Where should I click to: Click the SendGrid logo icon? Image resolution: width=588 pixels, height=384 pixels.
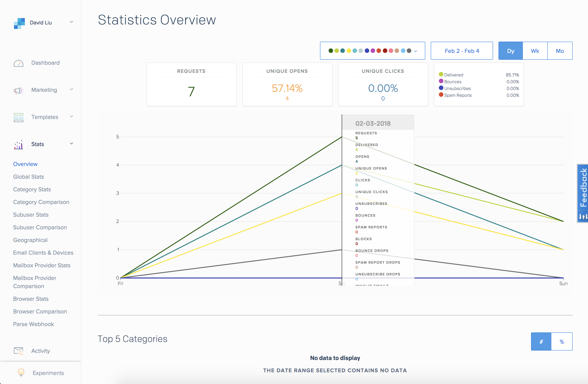(19, 23)
